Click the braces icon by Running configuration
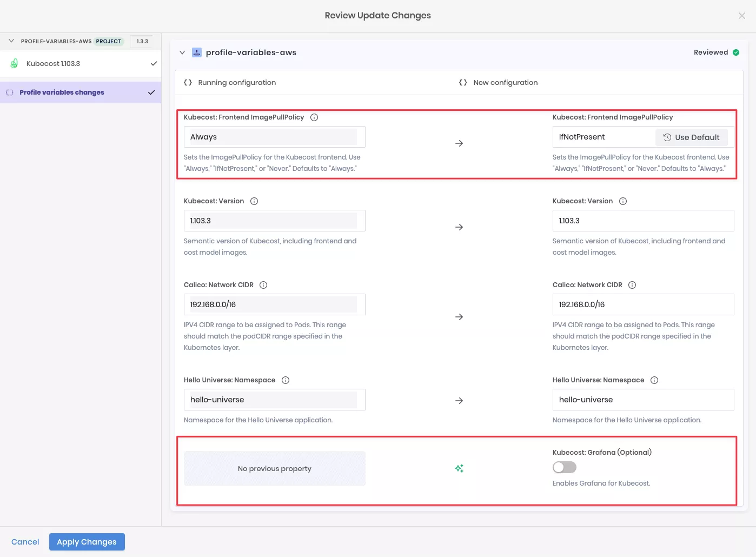The height and width of the screenshot is (557, 756). click(x=188, y=83)
